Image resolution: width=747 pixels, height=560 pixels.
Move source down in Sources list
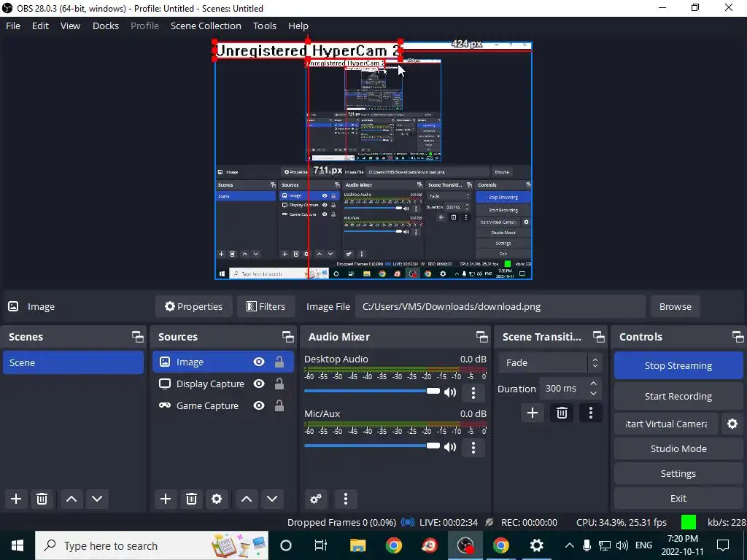[x=272, y=499]
